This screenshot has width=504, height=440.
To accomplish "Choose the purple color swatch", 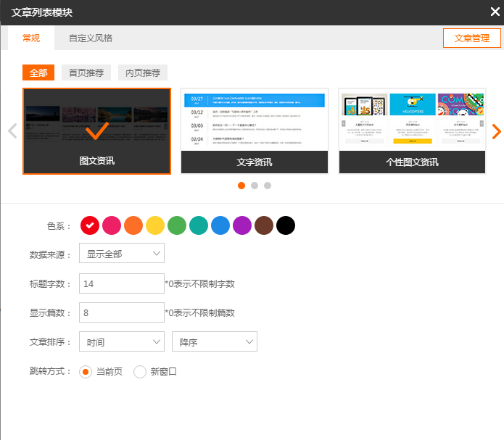I will tap(242, 225).
